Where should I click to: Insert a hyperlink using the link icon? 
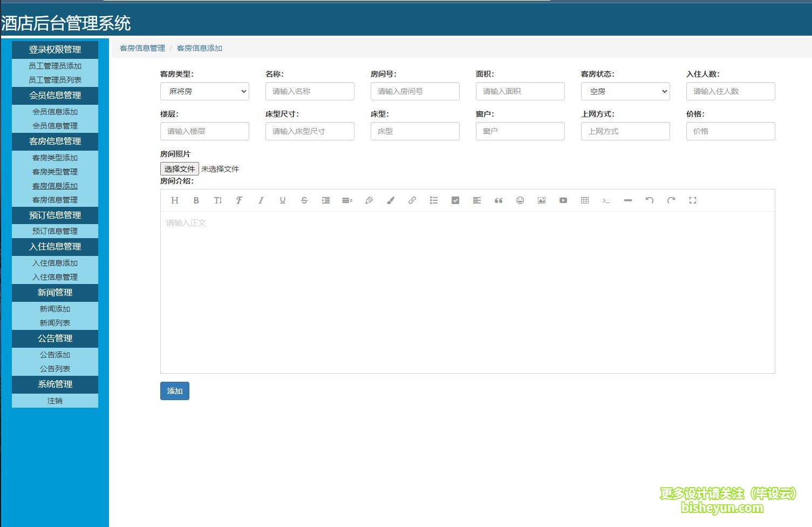412,200
